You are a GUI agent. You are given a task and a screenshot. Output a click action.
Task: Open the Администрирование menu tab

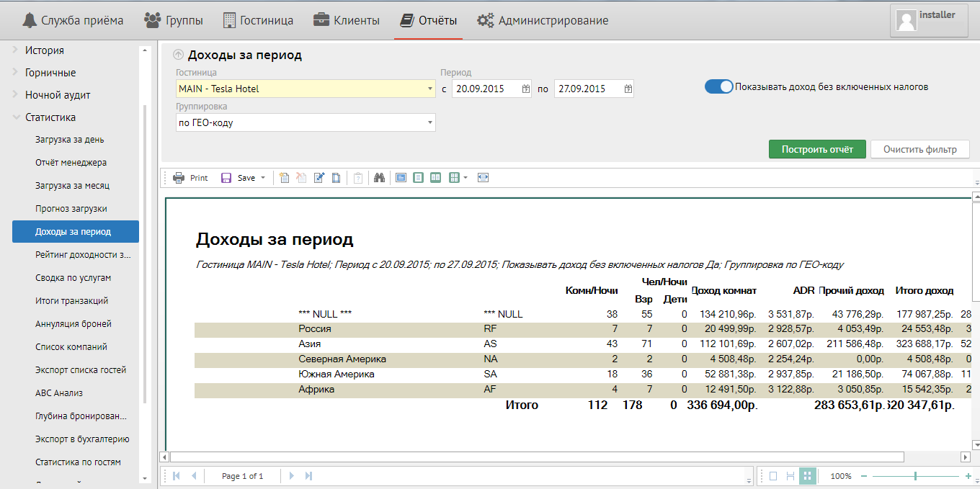pos(543,20)
